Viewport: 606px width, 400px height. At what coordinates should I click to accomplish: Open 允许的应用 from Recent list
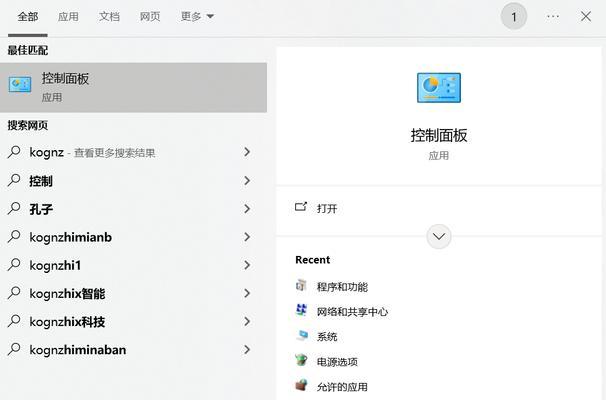point(342,386)
